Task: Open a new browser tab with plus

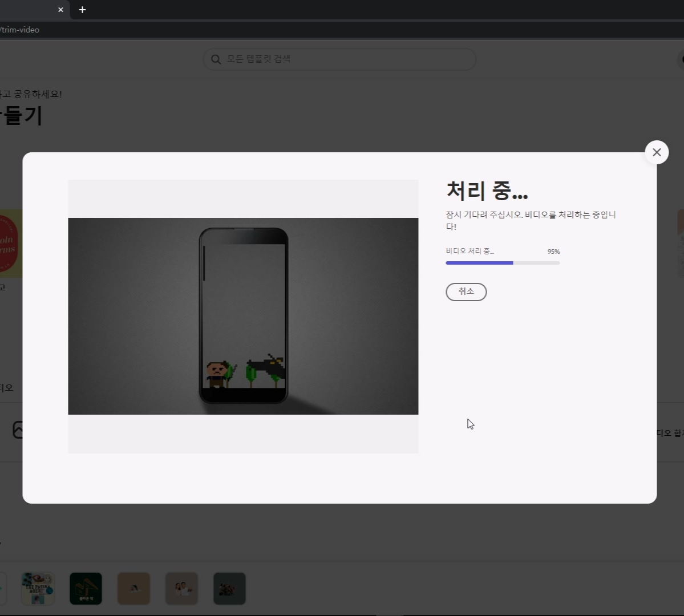Action: (83, 10)
